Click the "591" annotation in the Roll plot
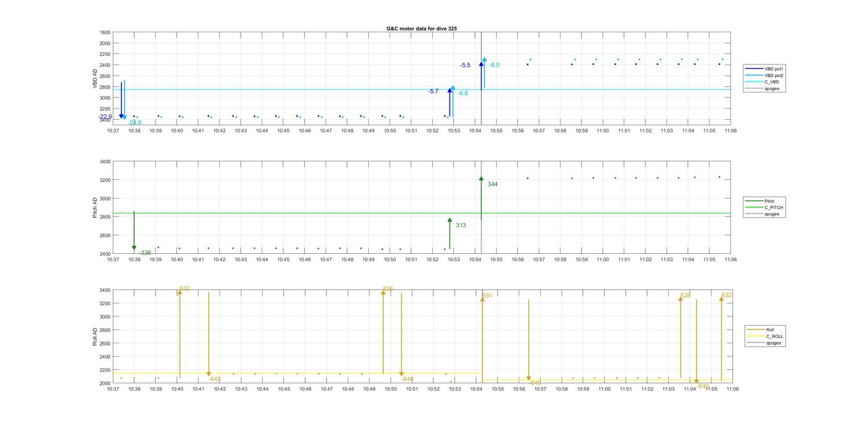 pyautogui.click(x=487, y=296)
